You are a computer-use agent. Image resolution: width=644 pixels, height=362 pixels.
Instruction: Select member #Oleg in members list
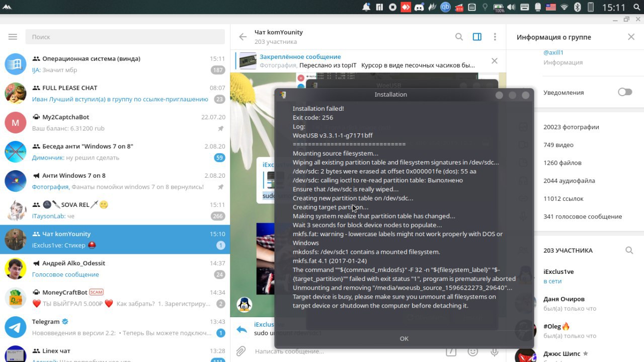click(575, 331)
